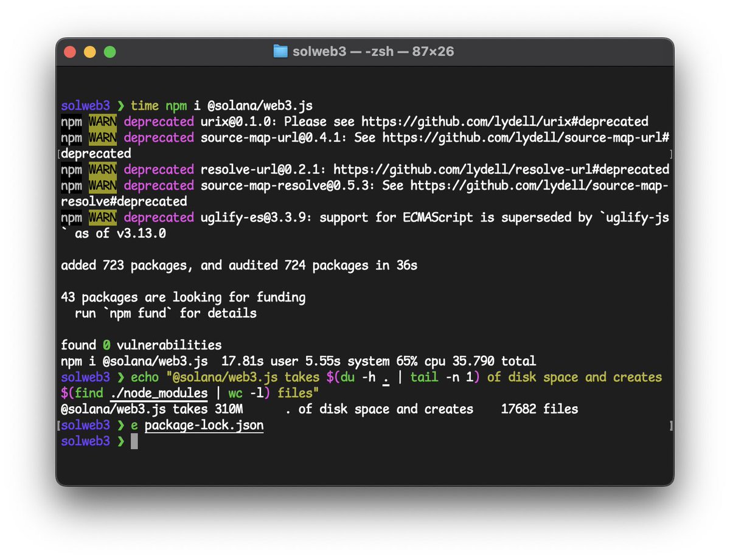This screenshot has width=730, height=560.
Task: Click the `uglify-js text at the line end
Action: click(x=634, y=218)
